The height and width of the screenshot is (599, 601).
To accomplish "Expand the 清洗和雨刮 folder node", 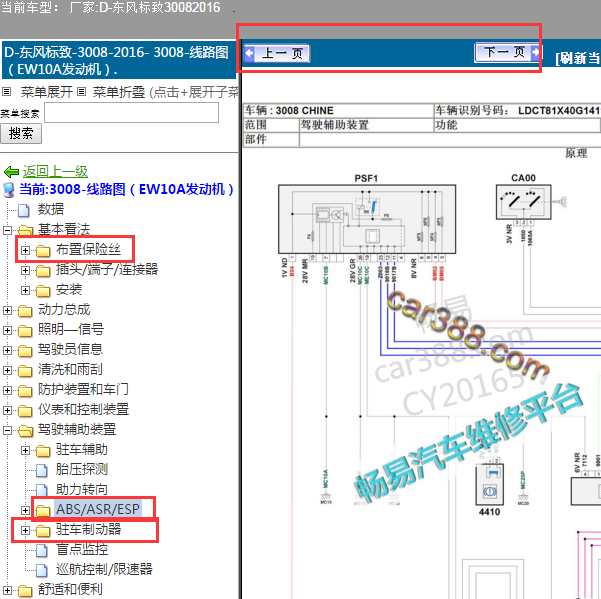I will (x=7, y=370).
